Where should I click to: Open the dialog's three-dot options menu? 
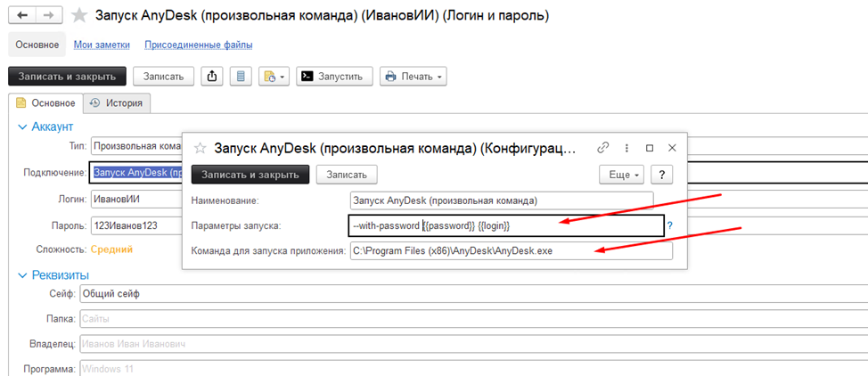click(x=626, y=148)
